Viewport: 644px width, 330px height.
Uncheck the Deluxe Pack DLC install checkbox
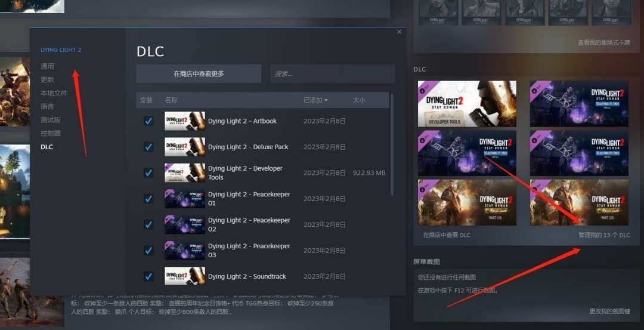click(x=148, y=147)
